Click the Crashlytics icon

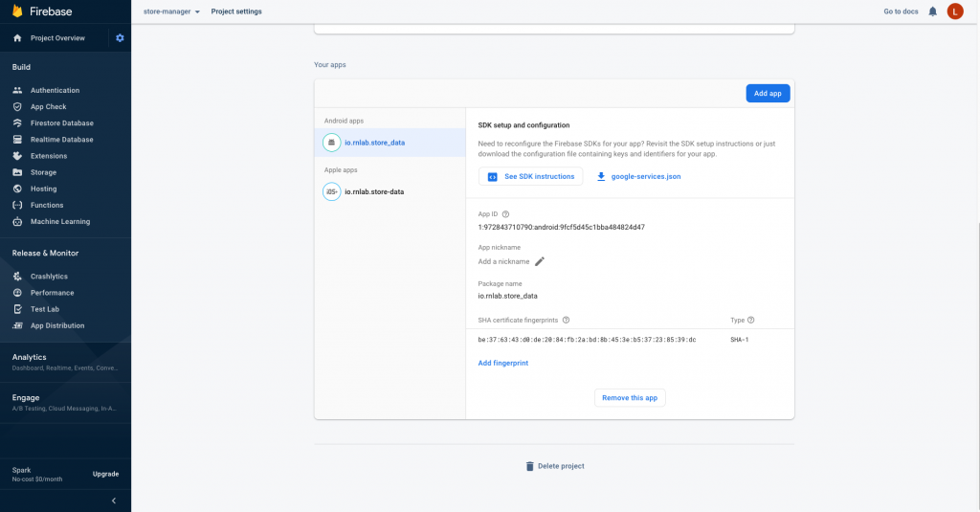[17, 277]
